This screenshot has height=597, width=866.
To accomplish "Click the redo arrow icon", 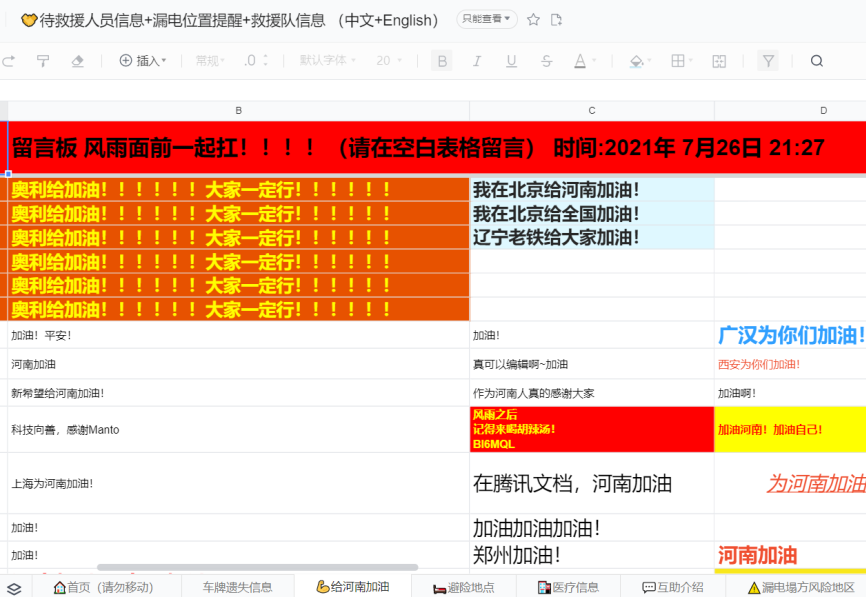I will pyautogui.click(x=9, y=61).
